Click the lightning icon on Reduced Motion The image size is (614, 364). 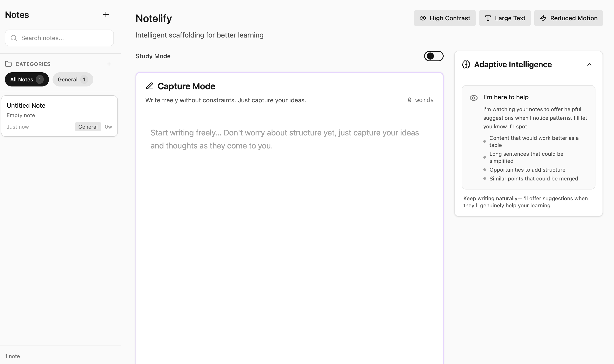tap(543, 18)
